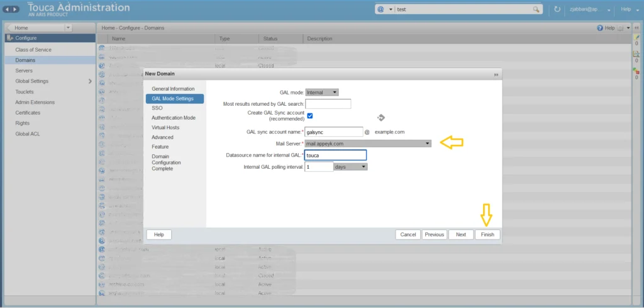Click the Help link in breadcrumb bar
The height and width of the screenshot is (308, 644).
pos(610,28)
